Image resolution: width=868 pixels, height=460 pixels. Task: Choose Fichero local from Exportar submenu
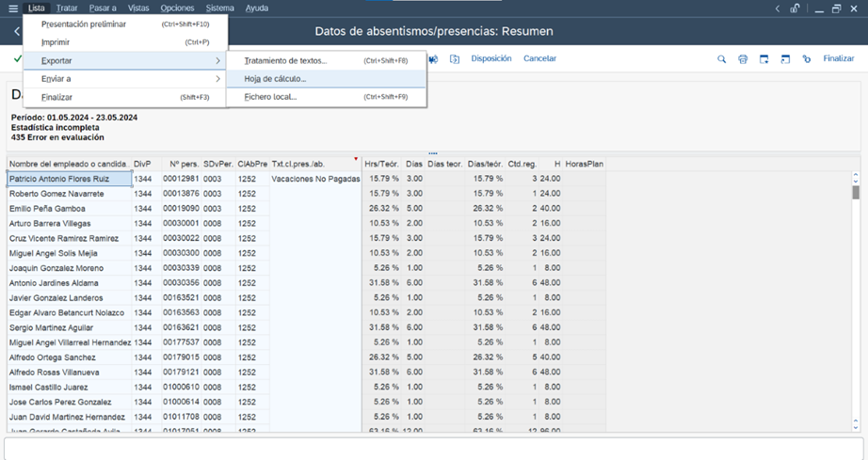point(270,97)
